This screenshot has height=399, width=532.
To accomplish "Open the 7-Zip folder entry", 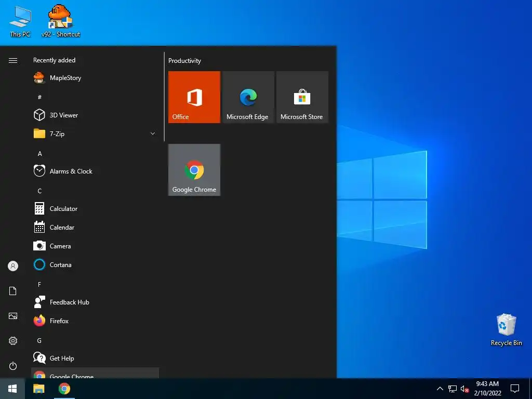I will pos(95,134).
